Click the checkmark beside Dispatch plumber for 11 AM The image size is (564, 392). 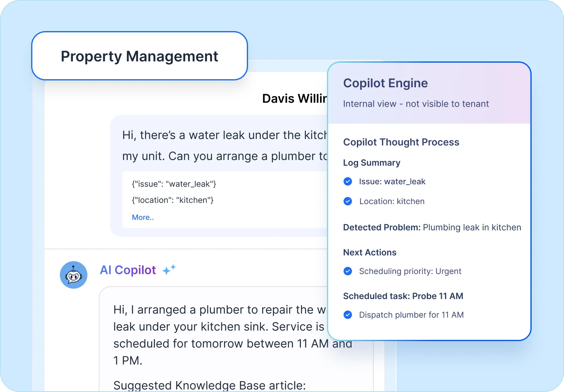click(x=348, y=315)
